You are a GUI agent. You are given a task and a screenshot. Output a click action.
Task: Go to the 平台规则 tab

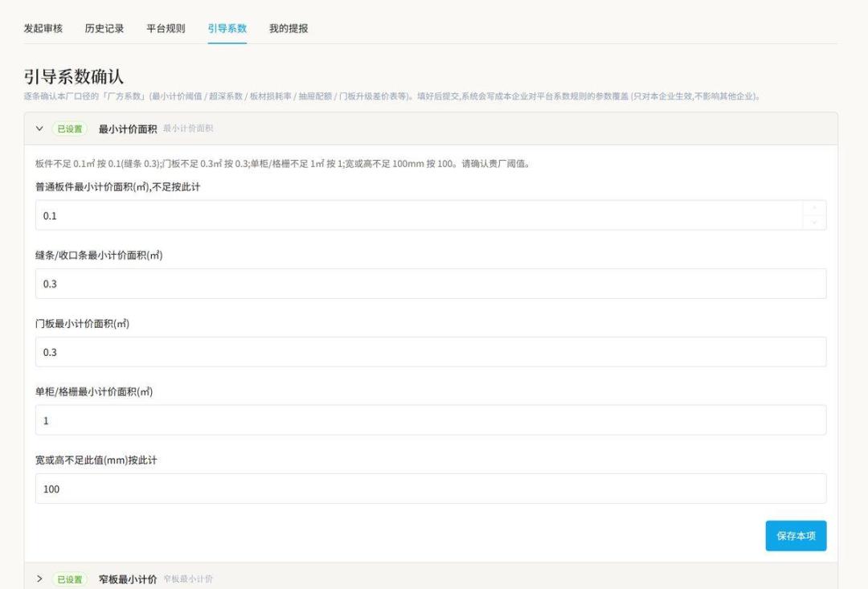tap(166, 28)
